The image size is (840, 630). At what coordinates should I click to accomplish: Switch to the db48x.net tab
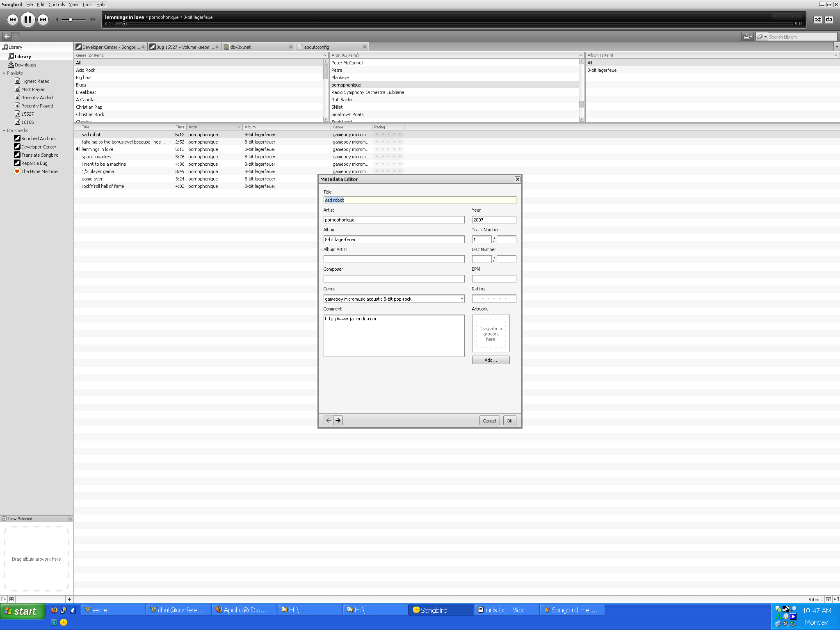258,47
